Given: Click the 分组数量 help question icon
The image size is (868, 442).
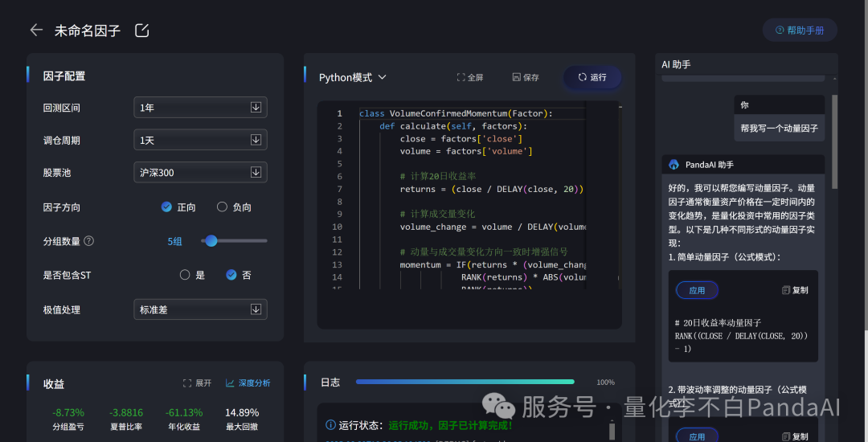Looking at the screenshot, I should click(88, 241).
